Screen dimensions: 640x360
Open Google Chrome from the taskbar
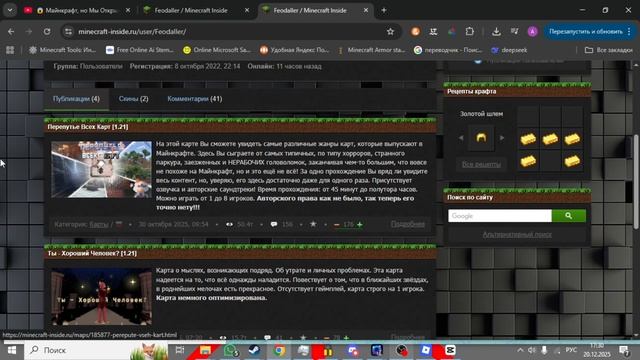point(279,350)
